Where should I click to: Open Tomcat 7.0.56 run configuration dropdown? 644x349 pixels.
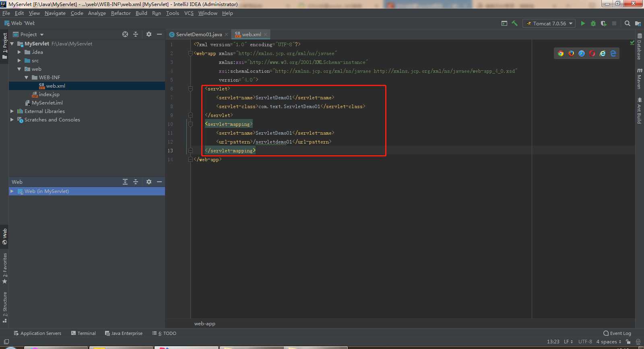point(549,23)
